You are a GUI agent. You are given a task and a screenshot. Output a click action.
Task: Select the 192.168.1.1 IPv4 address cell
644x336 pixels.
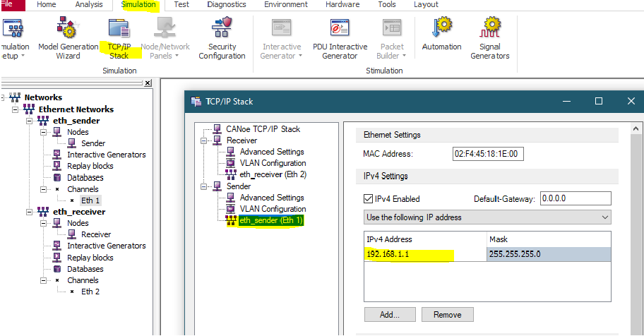click(x=425, y=254)
